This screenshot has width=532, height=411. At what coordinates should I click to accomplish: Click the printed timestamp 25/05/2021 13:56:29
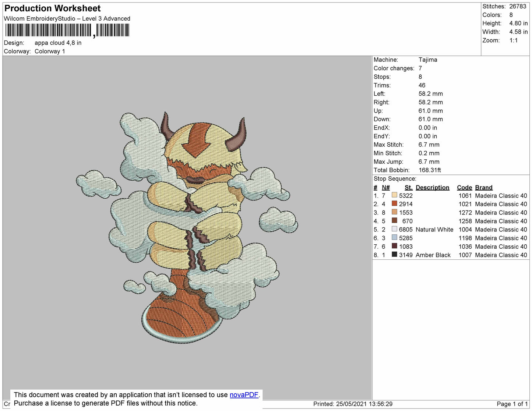pos(364,404)
